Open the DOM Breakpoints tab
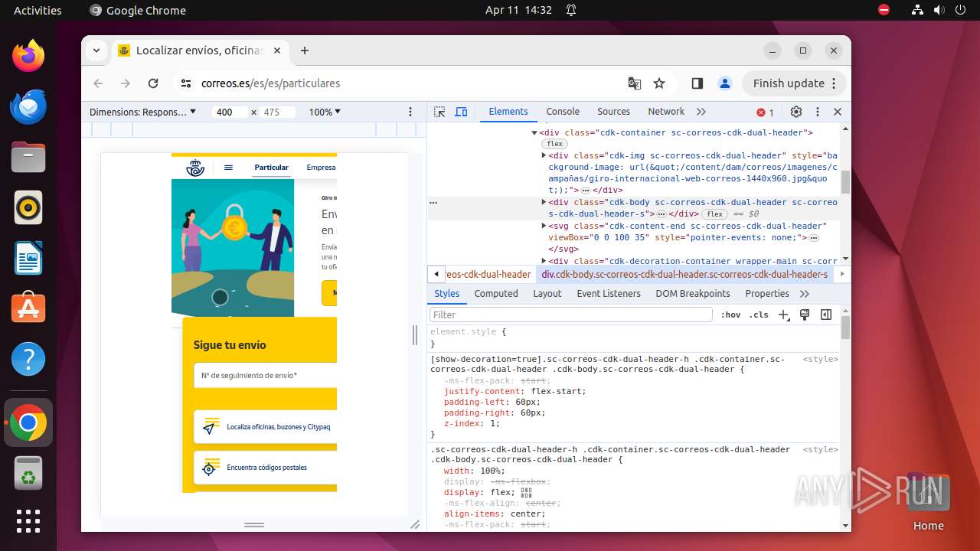This screenshot has height=551, width=980. (x=693, y=294)
